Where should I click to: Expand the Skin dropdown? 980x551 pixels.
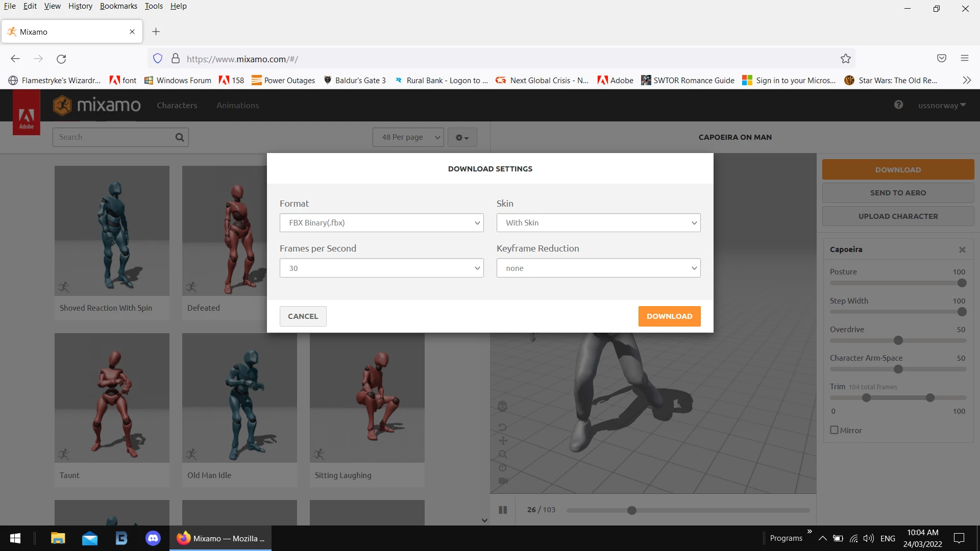[x=598, y=223]
